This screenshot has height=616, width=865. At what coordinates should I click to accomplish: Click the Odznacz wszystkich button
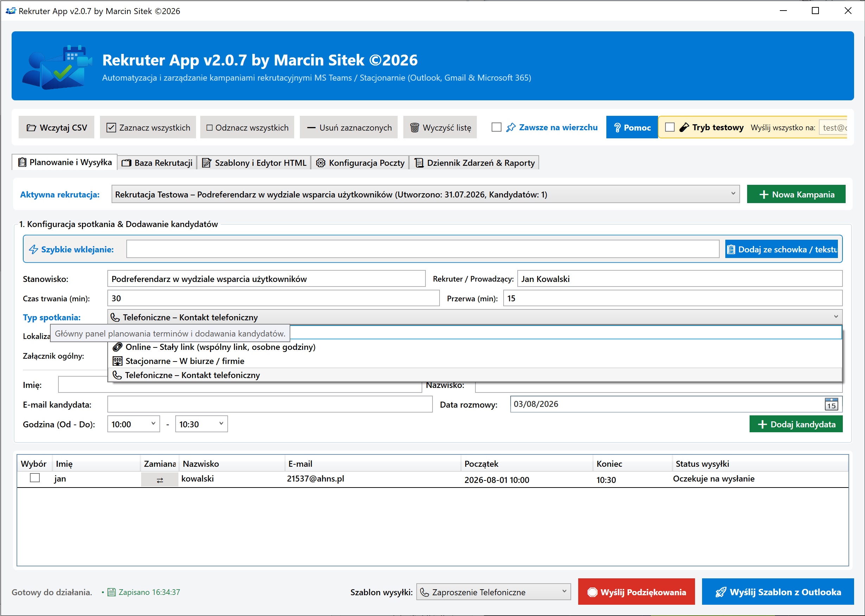point(247,127)
